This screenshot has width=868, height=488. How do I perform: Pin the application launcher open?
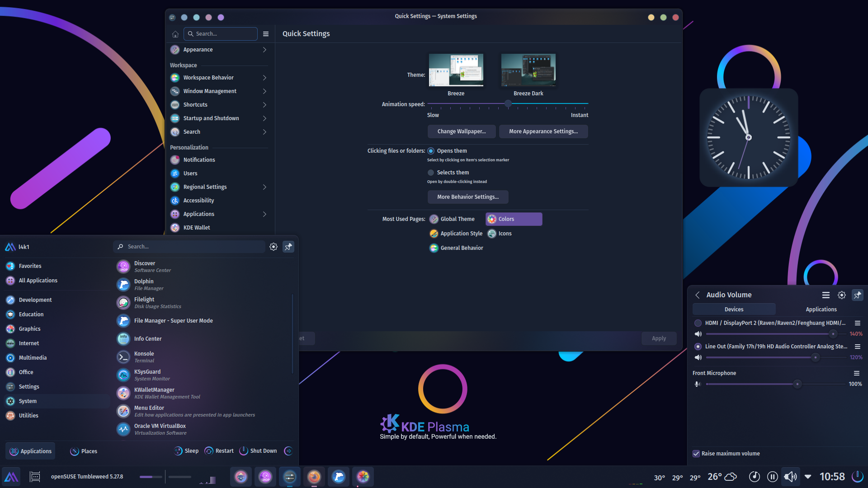click(288, 247)
